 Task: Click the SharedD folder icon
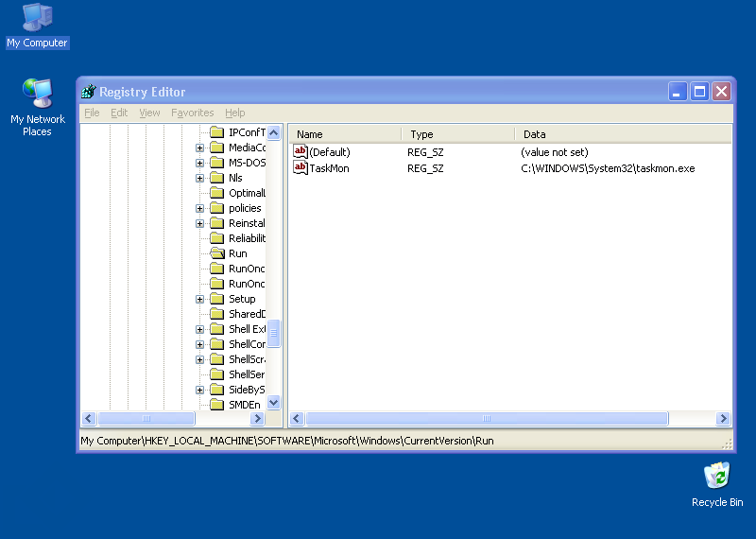click(x=217, y=314)
